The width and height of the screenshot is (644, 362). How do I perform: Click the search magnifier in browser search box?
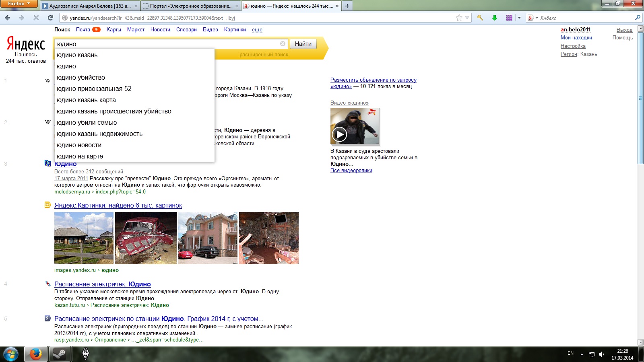[638, 18]
